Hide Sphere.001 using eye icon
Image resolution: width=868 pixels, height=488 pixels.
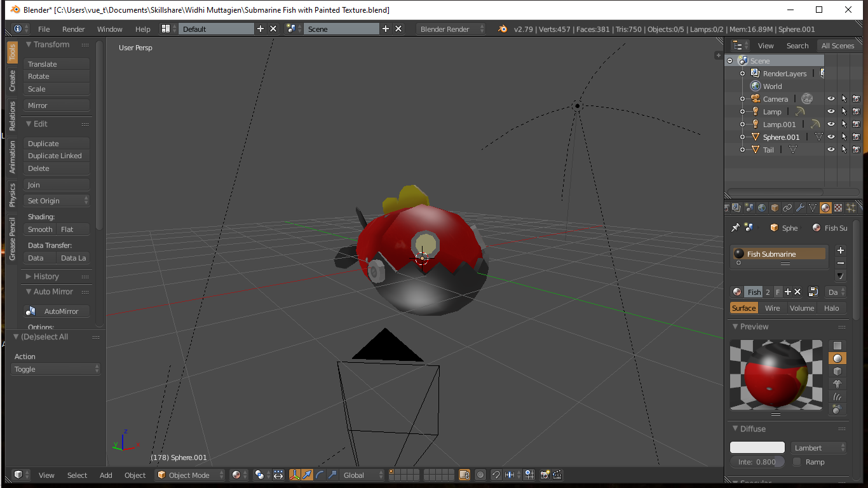(x=831, y=137)
